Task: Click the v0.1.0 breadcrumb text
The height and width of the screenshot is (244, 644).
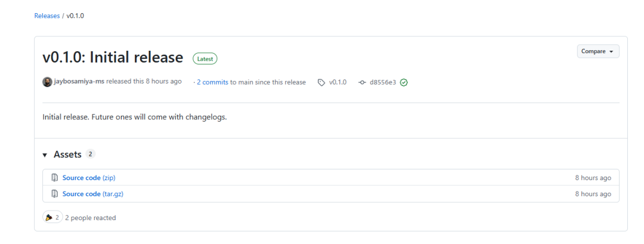Action: click(x=75, y=16)
